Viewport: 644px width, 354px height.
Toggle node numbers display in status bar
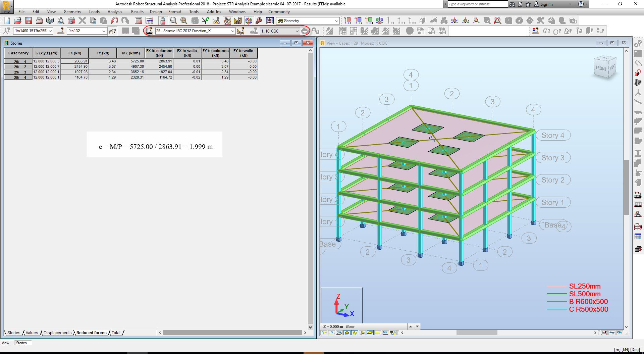point(324,333)
